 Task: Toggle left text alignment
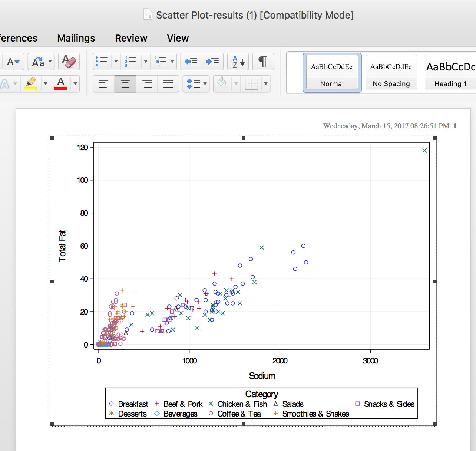click(x=104, y=84)
